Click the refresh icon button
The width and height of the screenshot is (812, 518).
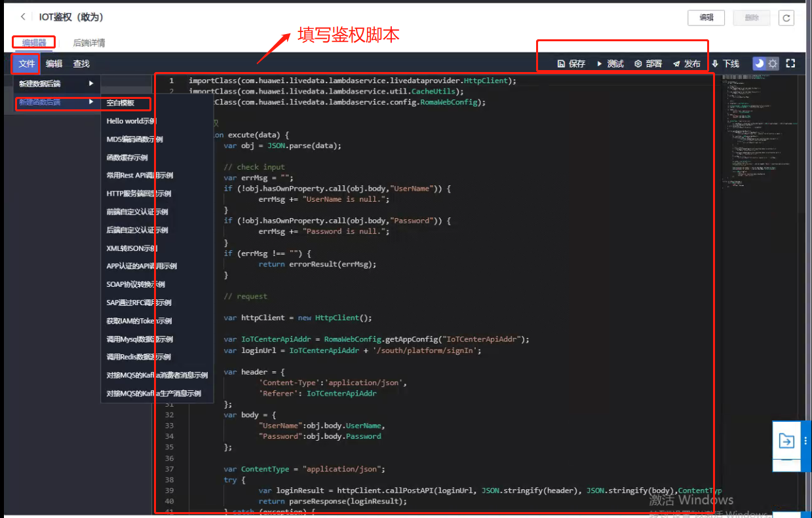(x=786, y=18)
